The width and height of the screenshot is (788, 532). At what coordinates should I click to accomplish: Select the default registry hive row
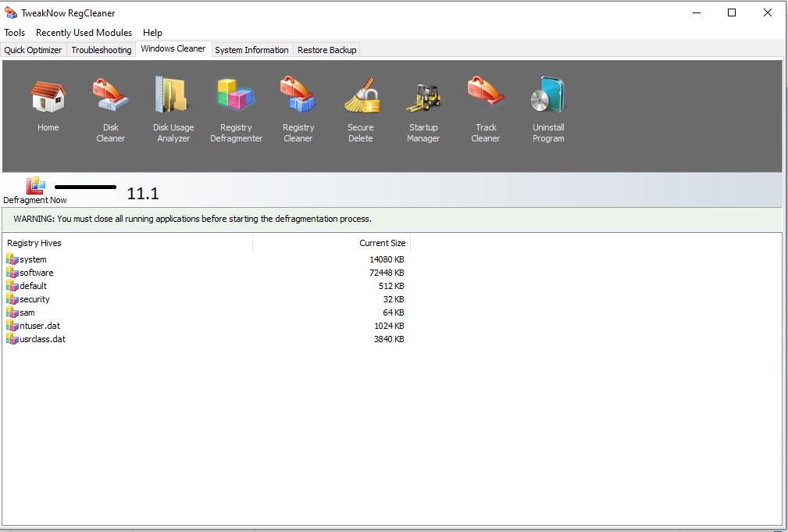[205, 286]
